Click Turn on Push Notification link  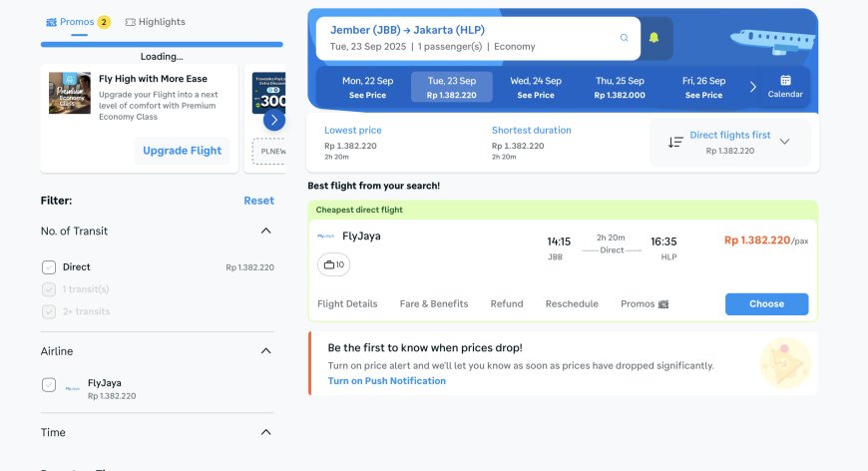click(x=386, y=381)
